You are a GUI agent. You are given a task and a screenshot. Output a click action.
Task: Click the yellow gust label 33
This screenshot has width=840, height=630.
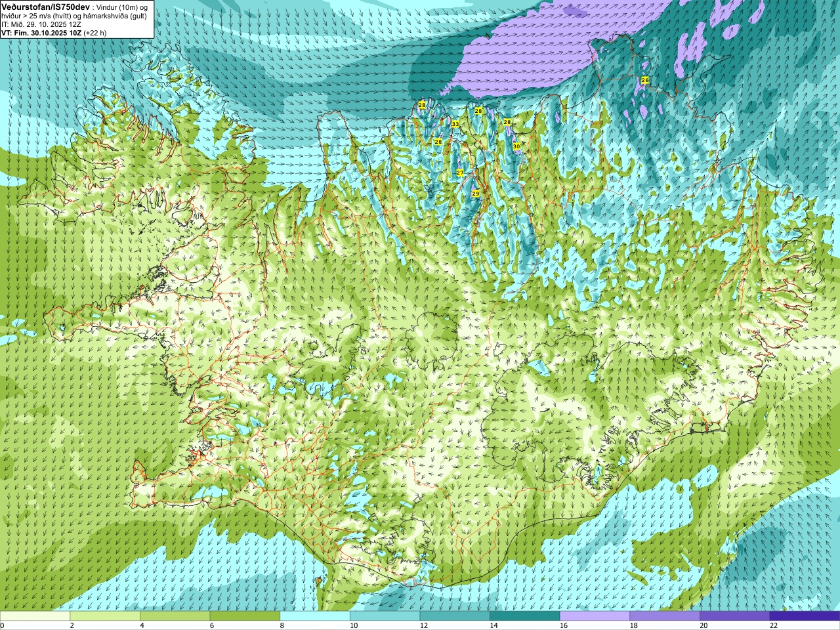[x=455, y=124]
